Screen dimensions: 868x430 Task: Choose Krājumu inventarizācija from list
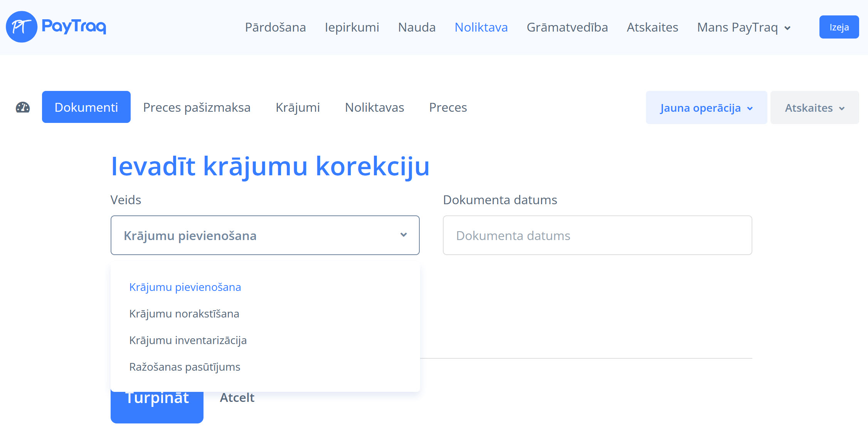188,340
